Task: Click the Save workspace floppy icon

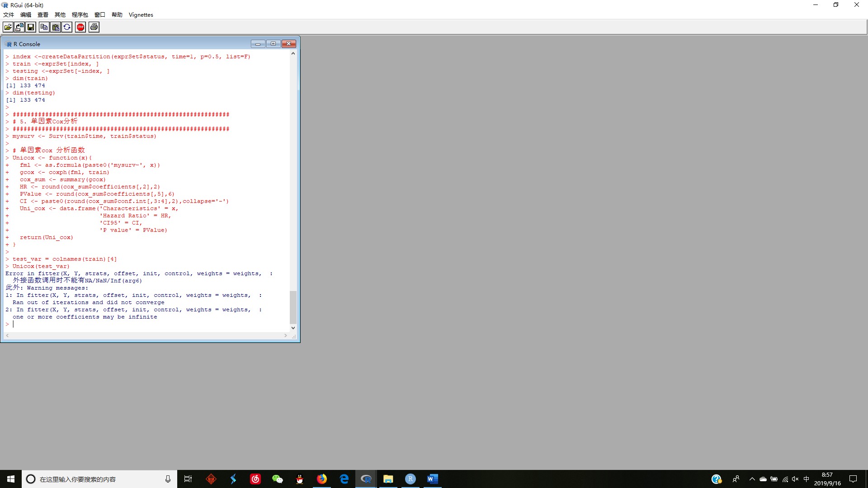Action: coord(31,27)
